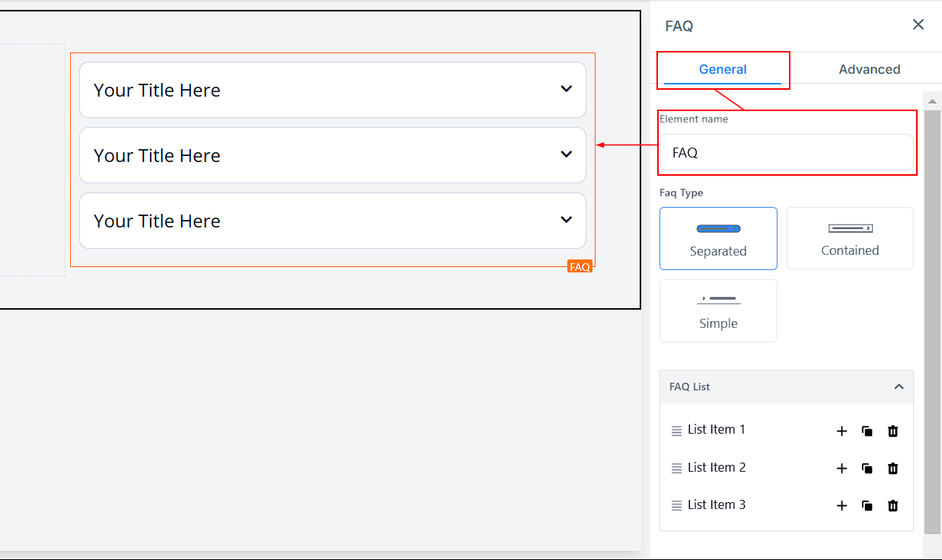Select the Simple FAQ type
Screen dimensions: 942x560
[x=718, y=310]
